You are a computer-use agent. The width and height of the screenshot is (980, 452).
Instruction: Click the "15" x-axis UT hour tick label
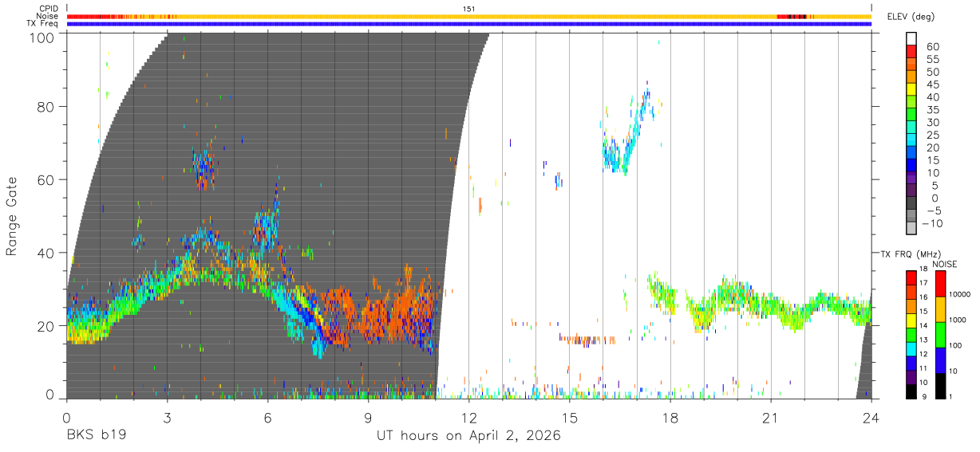(570, 418)
